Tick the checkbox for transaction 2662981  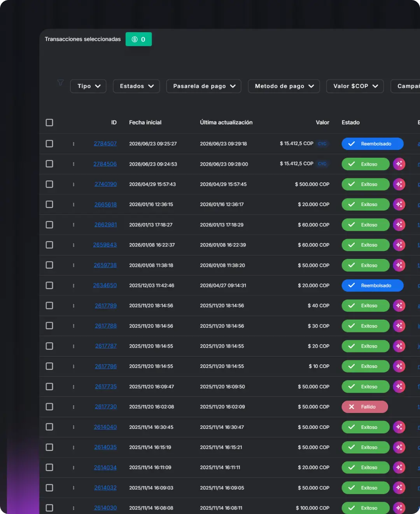point(49,225)
